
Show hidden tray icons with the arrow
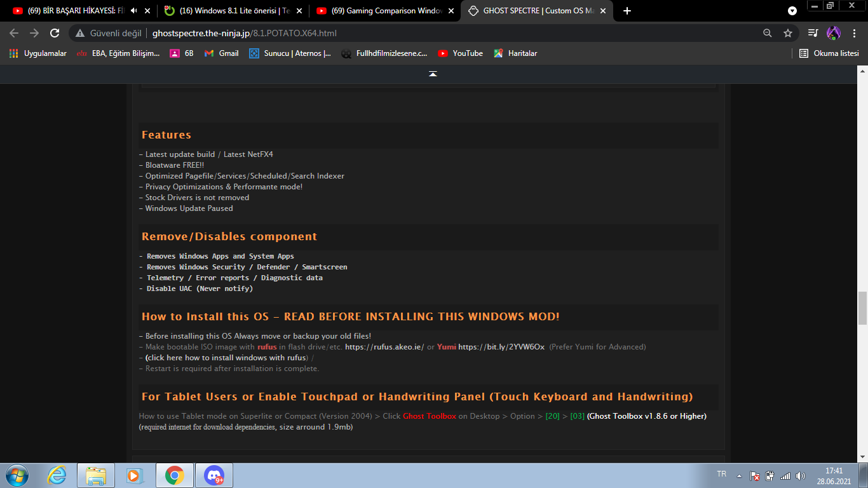(739, 475)
